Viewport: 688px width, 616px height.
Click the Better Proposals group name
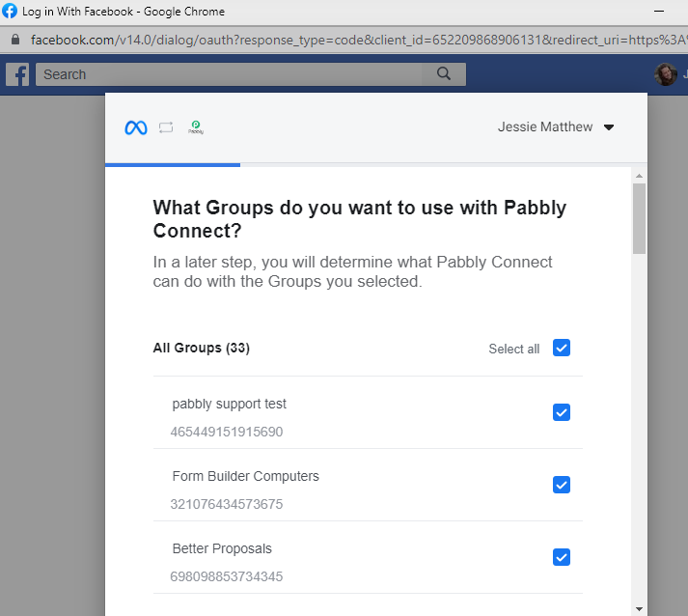[x=222, y=548]
